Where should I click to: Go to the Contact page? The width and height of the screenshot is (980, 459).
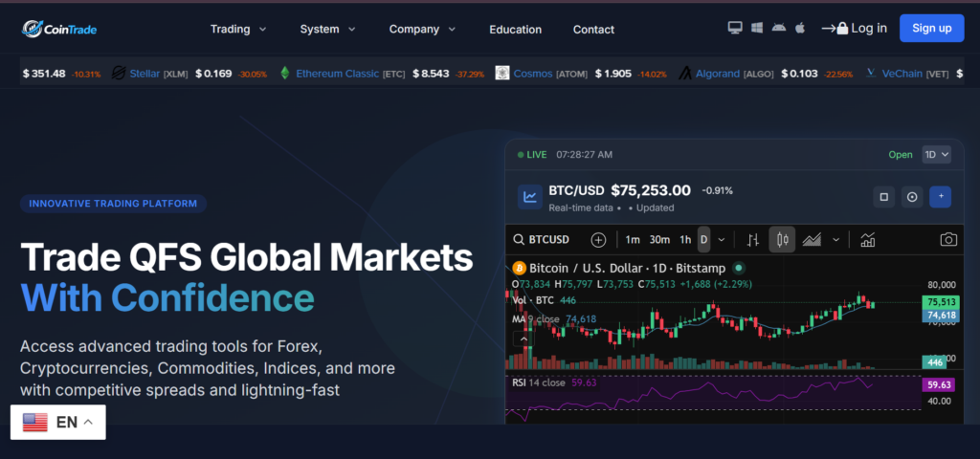click(593, 30)
